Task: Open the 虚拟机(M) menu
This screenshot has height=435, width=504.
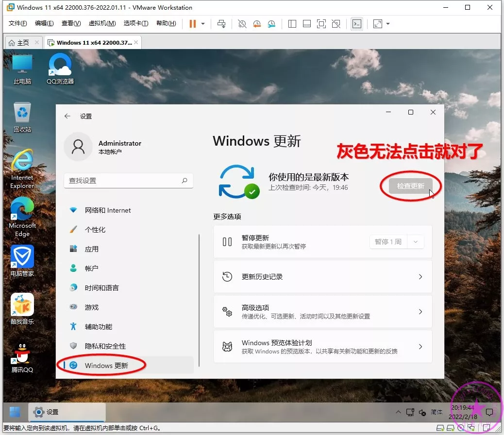Action: coord(102,23)
